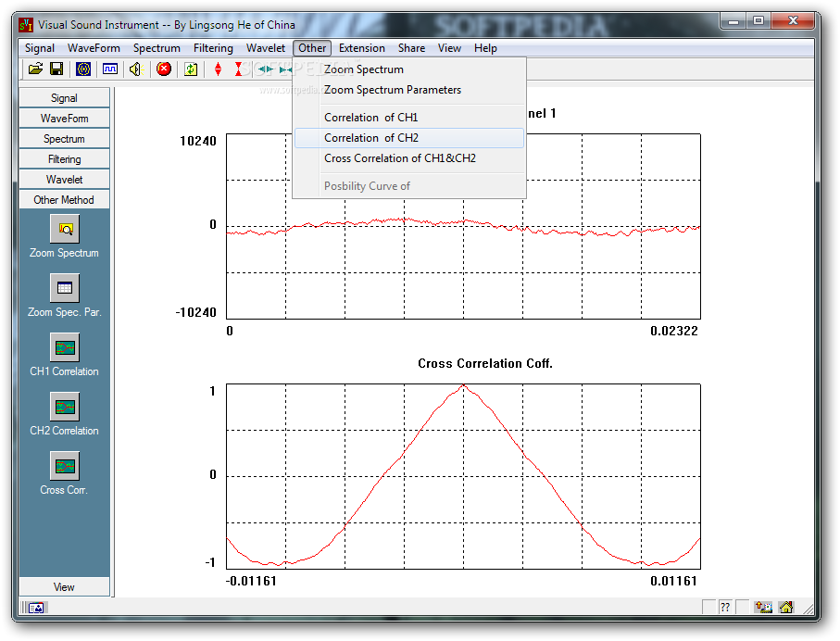Open the View menu in menu bar
The image size is (840, 641).
coord(449,47)
